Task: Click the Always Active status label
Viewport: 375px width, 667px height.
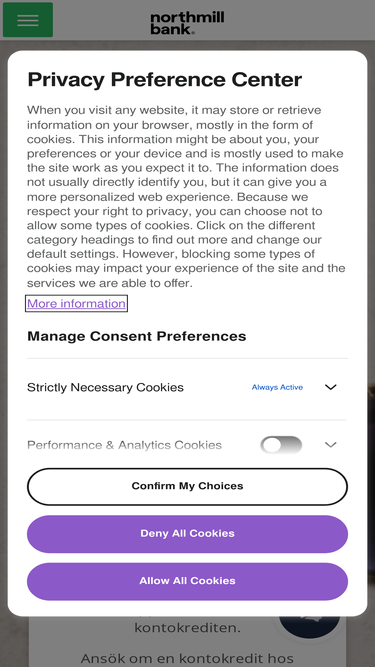Action: [x=277, y=387]
